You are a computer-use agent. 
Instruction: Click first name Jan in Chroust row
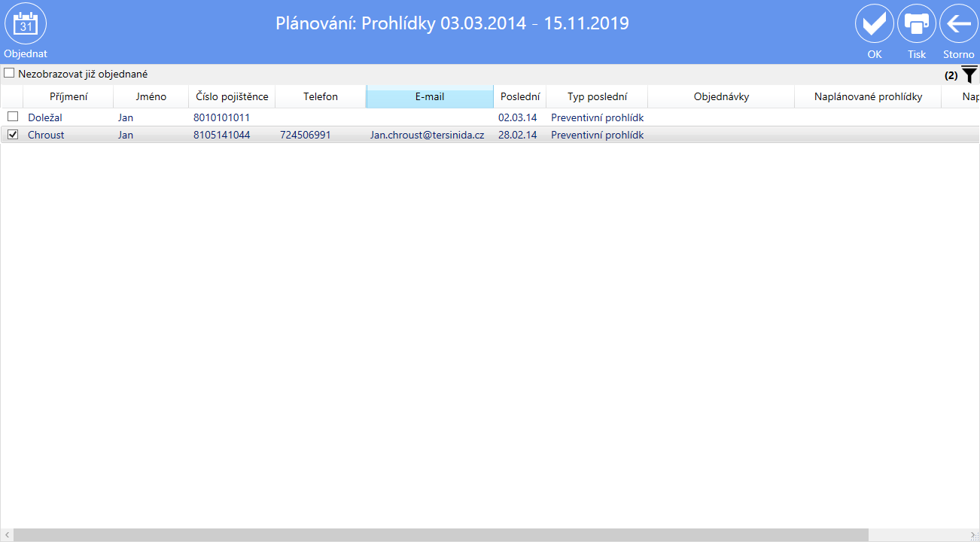click(126, 135)
